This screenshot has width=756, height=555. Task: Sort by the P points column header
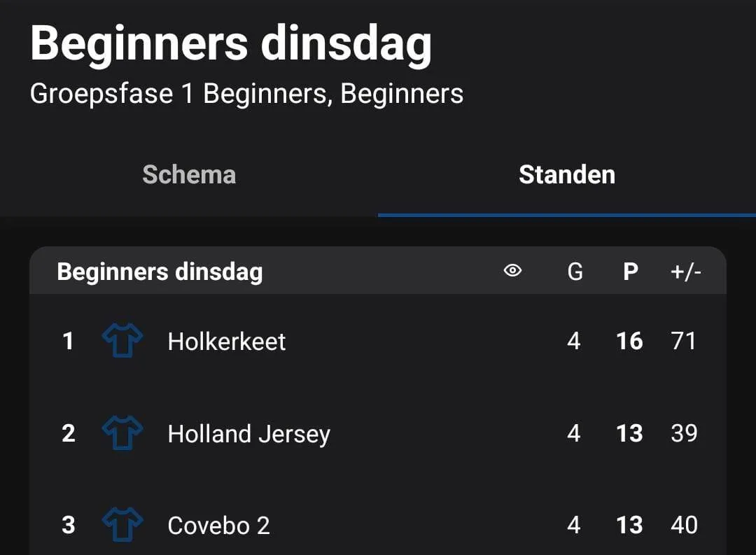point(631,272)
